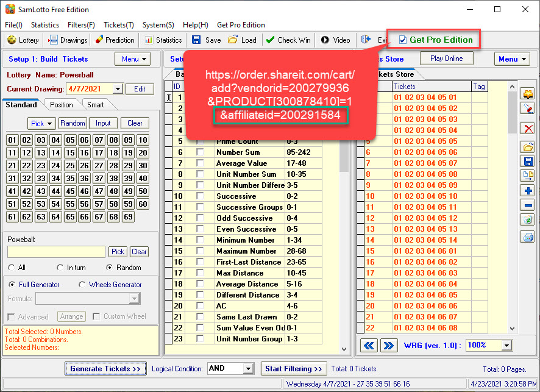Click the Generate Tickets button
Screen dimensions: 540x392
105,369
